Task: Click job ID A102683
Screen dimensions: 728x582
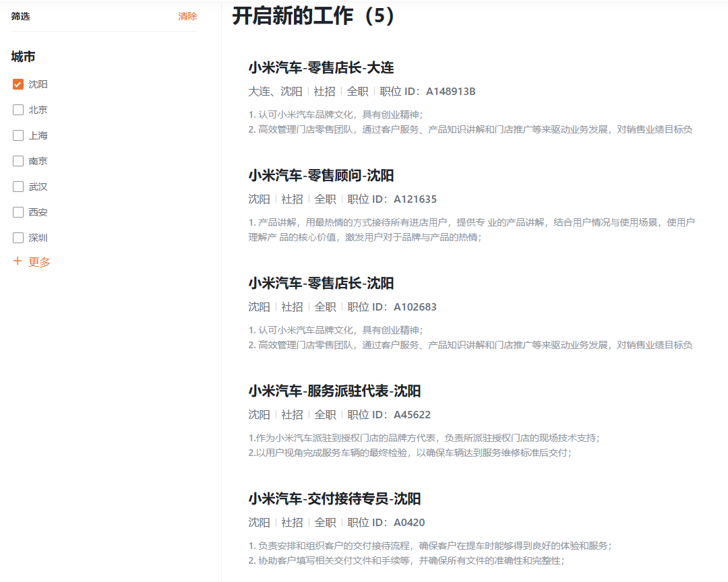Action: [415, 306]
